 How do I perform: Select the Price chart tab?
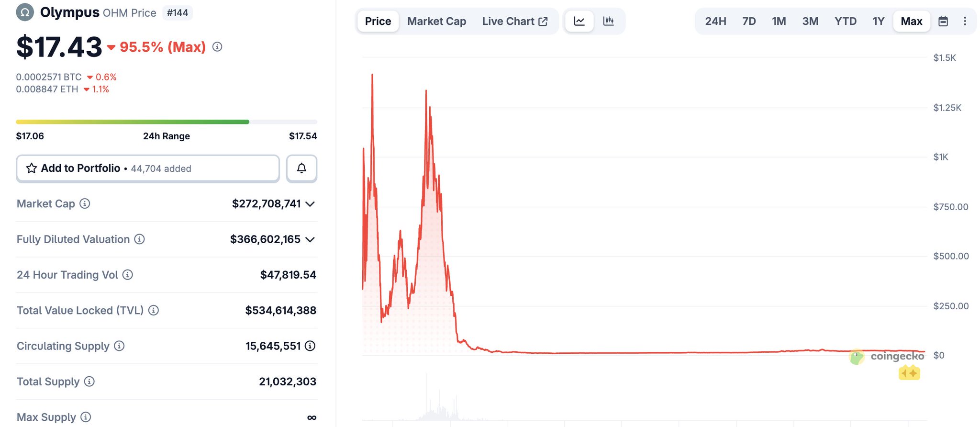(x=378, y=21)
